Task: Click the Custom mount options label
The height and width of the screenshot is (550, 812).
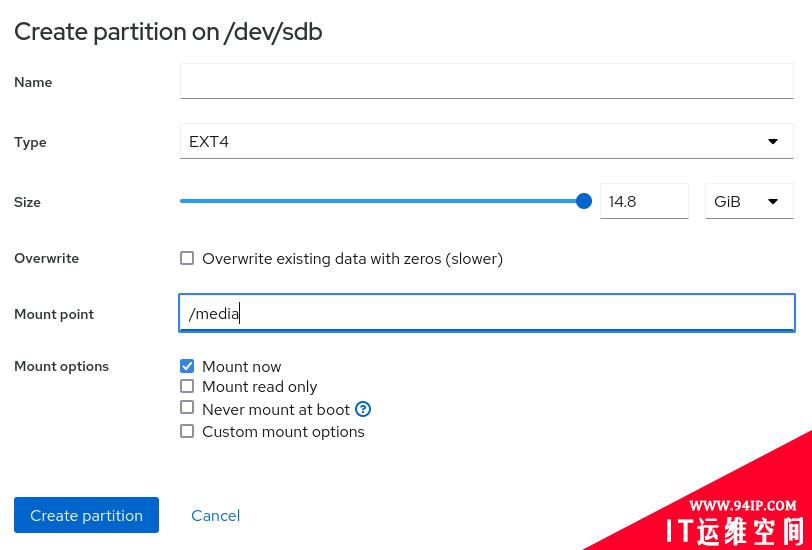Action: [x=283, y=432]
